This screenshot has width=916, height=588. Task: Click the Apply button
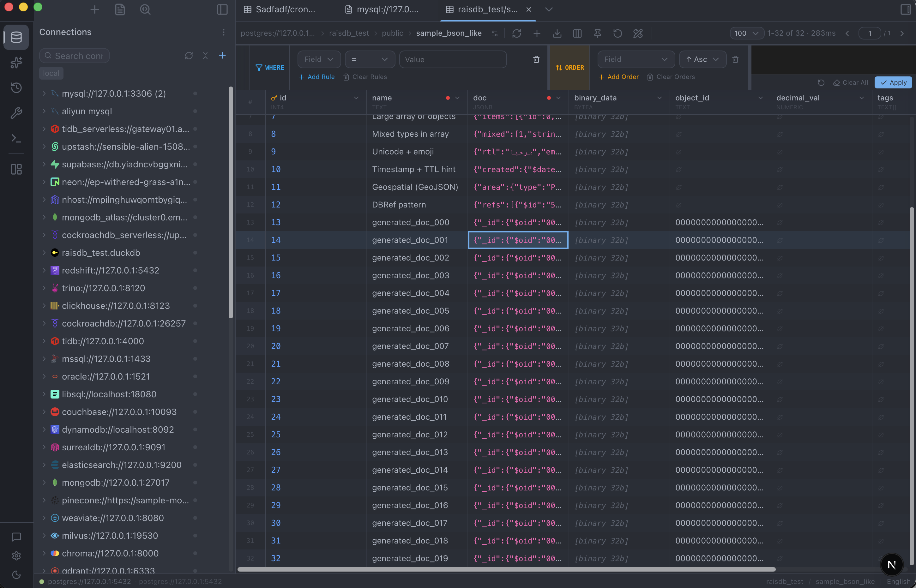[894, 83]
